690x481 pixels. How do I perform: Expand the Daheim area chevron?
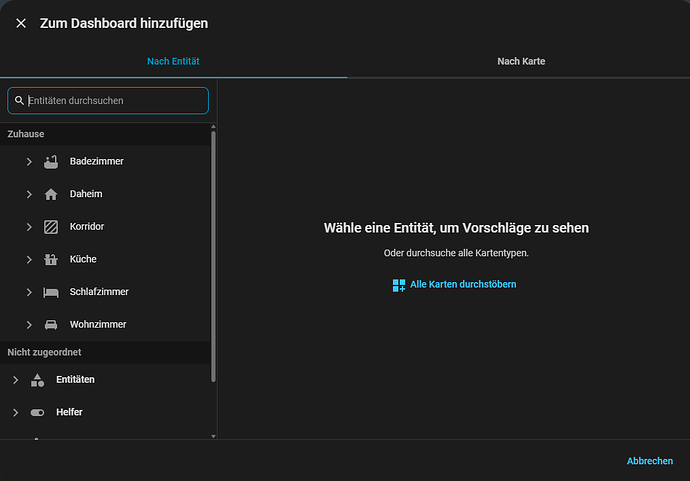(29, 194)
